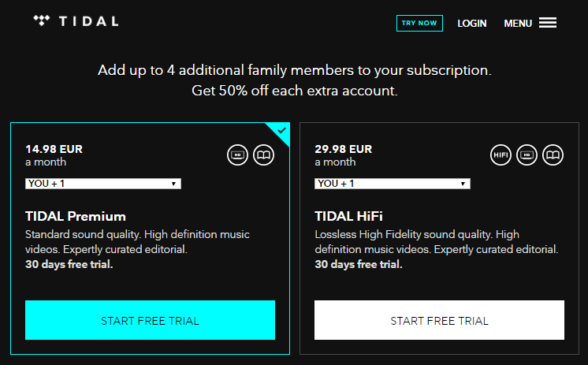
Task: Start free trial for TIDAL Premium
Action: pyautogui.click(x=150, y=320)
